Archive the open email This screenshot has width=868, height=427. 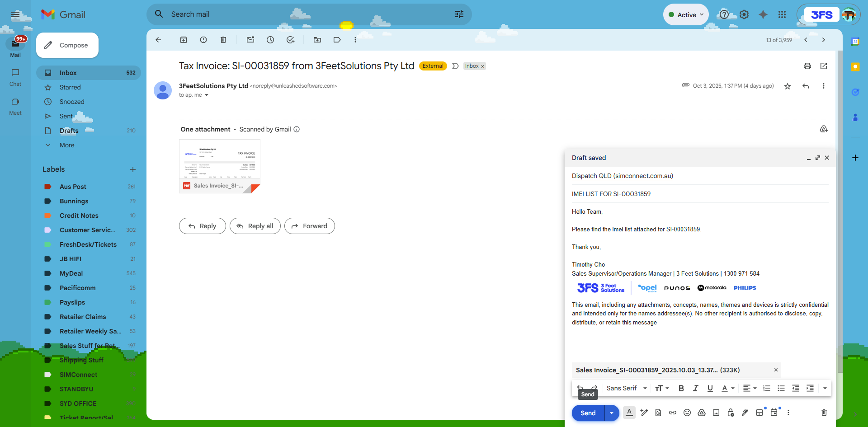pyautogui.click(x=184, y=40)
